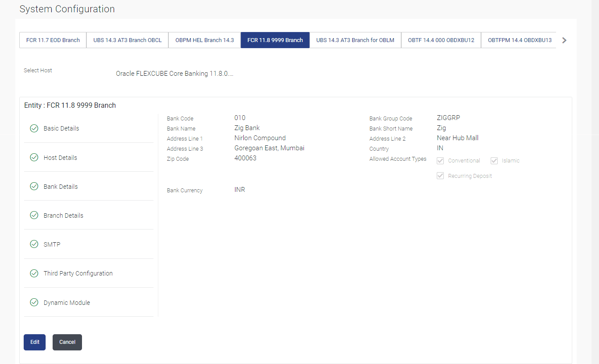Viewport: 599px width, 364px height.
Task: Go to the Branch Details section
Action: (89, 215)
